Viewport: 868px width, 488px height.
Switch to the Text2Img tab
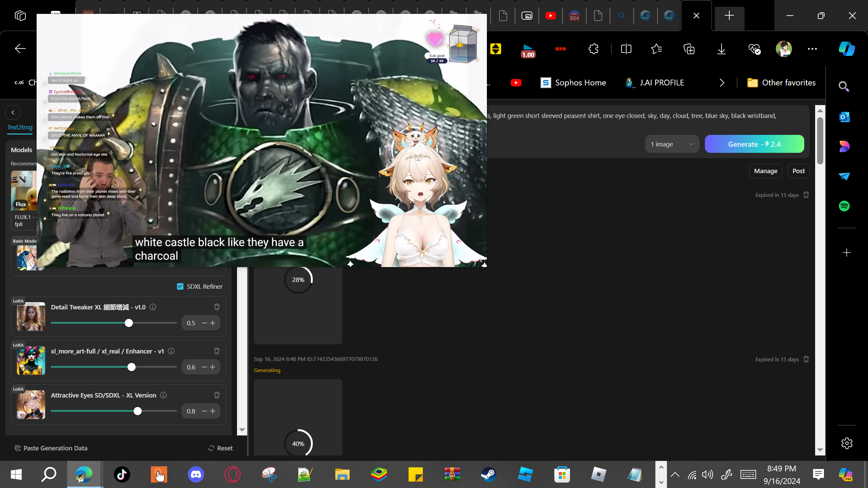(x=20, y=127)
